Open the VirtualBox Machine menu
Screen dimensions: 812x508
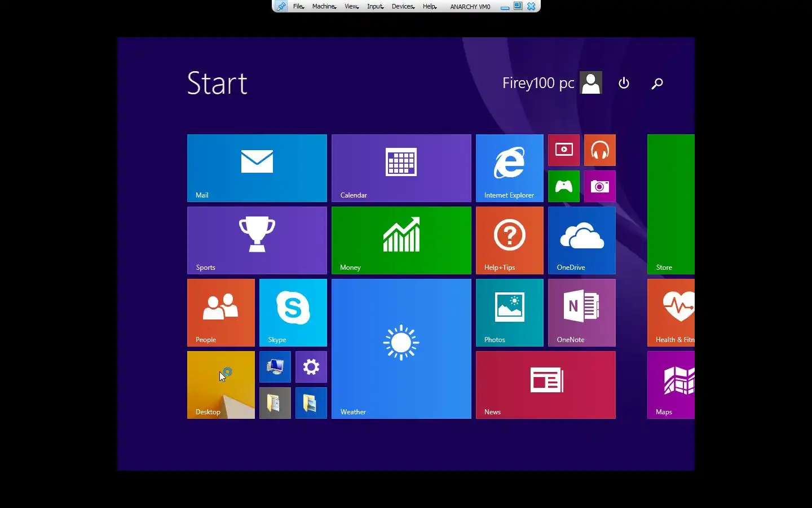pos(324,6)
